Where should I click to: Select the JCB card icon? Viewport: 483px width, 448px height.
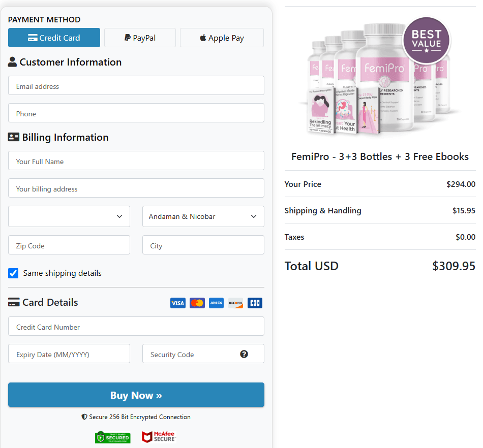(255, 303)
